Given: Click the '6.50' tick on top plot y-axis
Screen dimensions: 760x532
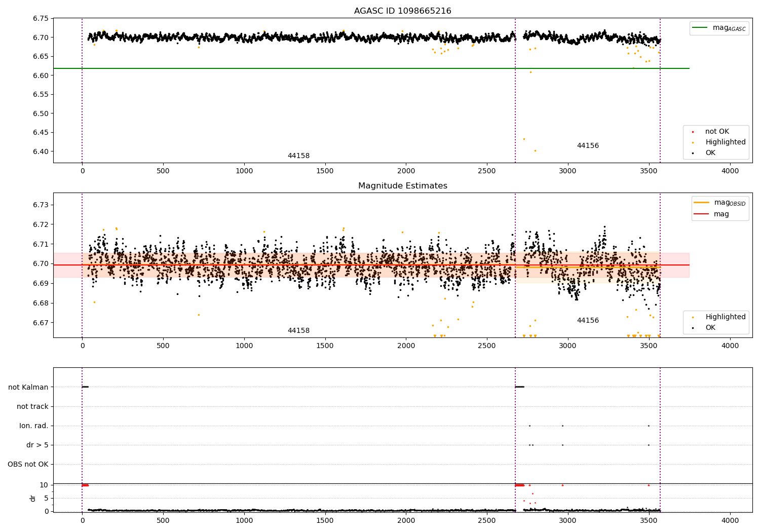Looking at the screenshot, I should pyautogui.click(x=41, y=113).
